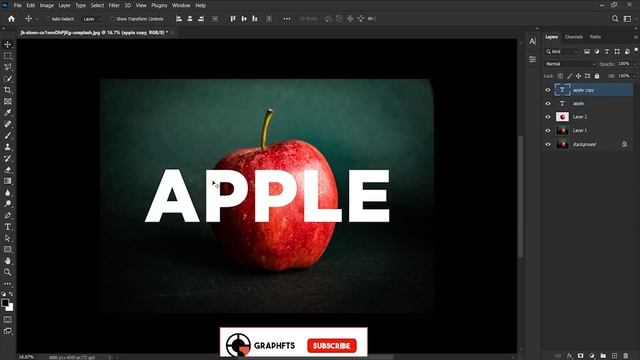Filter layers by type layers icon
Image resolution: width=640 pixels, height=360 pixels.
607,51
